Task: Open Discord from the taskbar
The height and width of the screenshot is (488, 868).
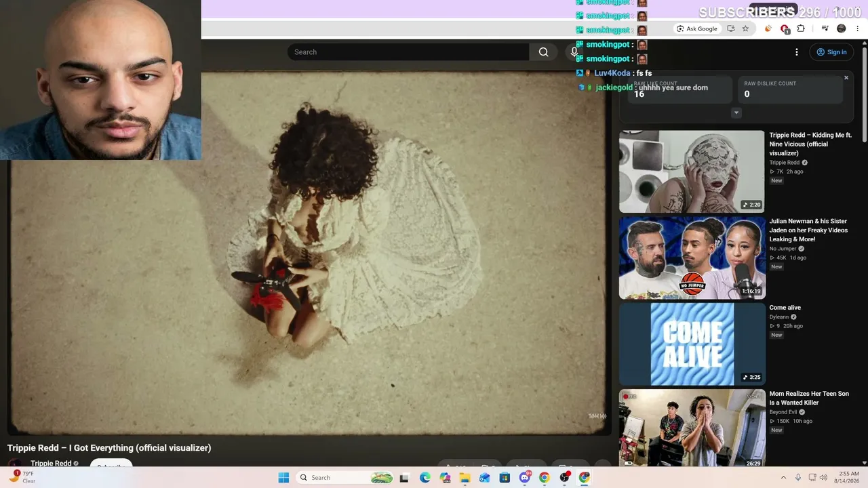Action: click(x=524, y=478)
